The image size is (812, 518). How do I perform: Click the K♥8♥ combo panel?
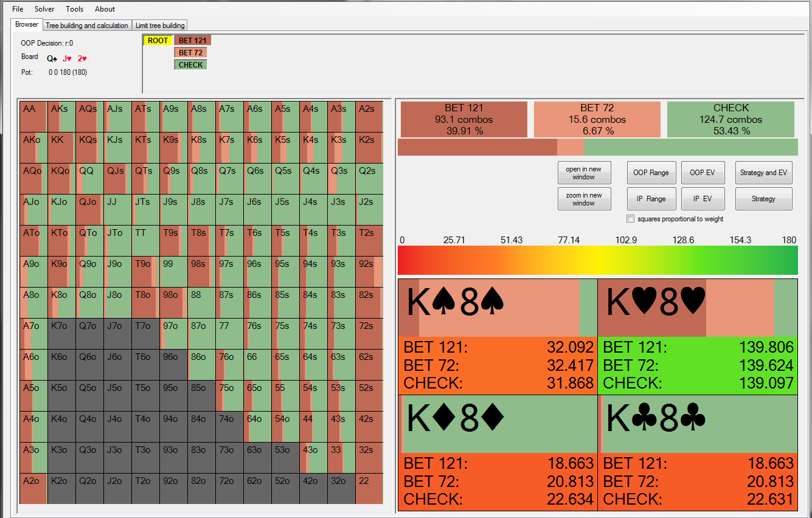(698, 336)
